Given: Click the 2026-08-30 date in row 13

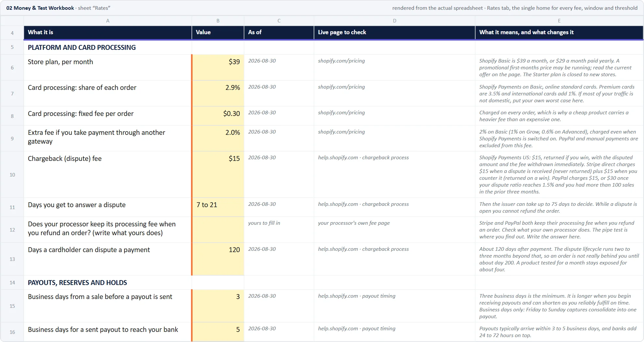Looking at the screenshot, I should point(262,249).
